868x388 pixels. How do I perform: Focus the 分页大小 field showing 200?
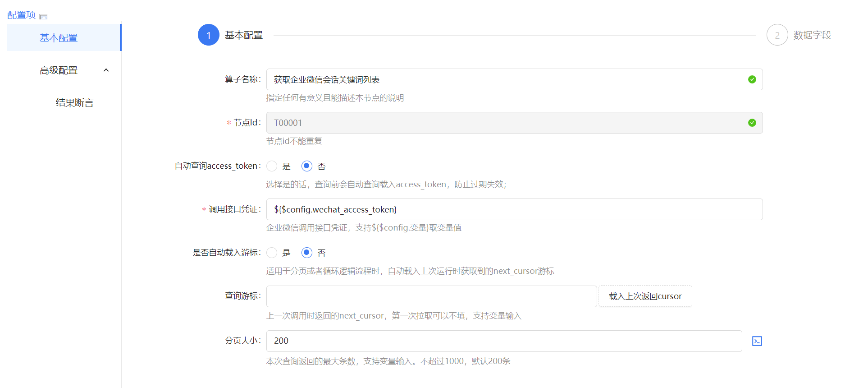click(x=504, y=341)
